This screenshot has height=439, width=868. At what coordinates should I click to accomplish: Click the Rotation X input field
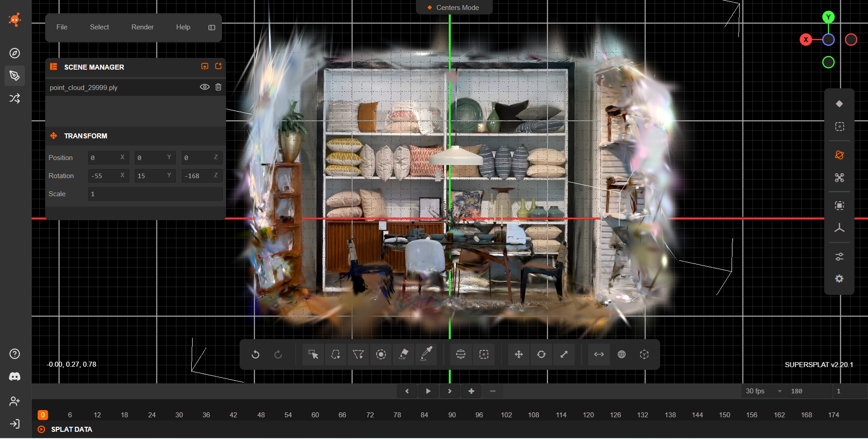click(x=108, y=175)
